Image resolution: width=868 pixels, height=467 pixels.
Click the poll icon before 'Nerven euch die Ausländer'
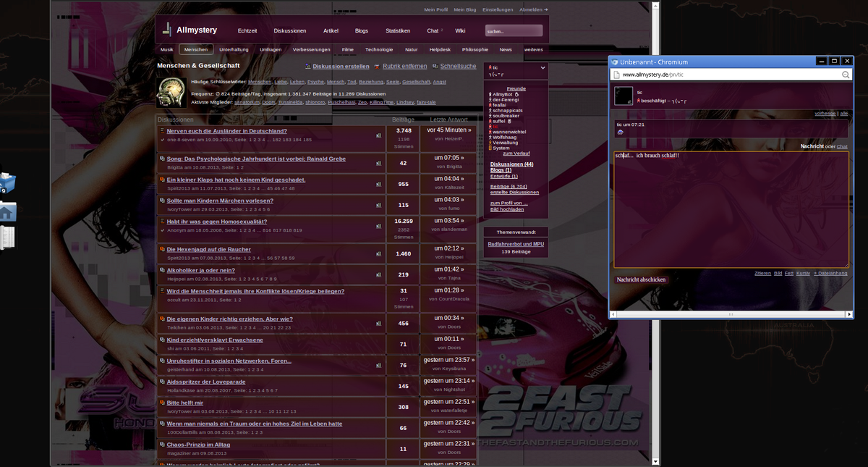pyautogui.click(x=162, y=131)
